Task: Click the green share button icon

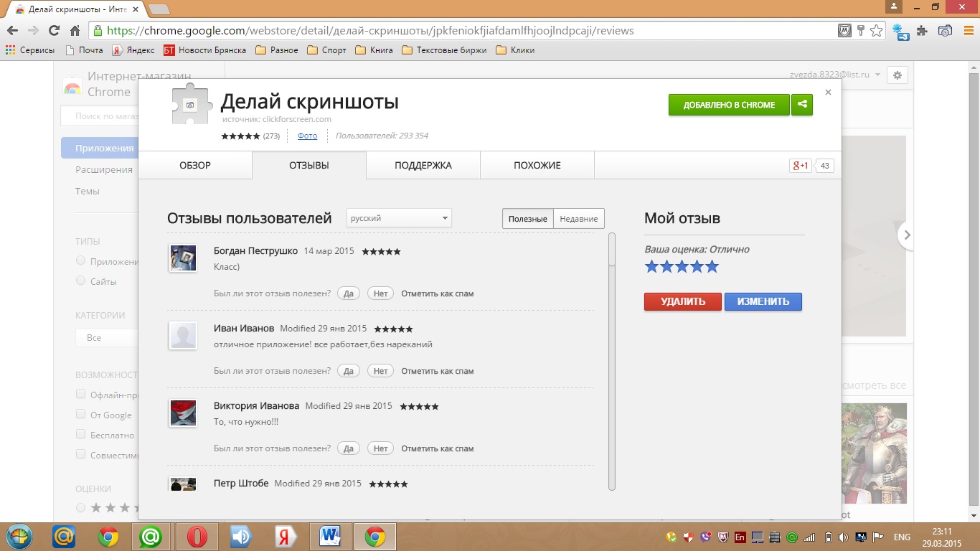Action: [x=802, y=105]
